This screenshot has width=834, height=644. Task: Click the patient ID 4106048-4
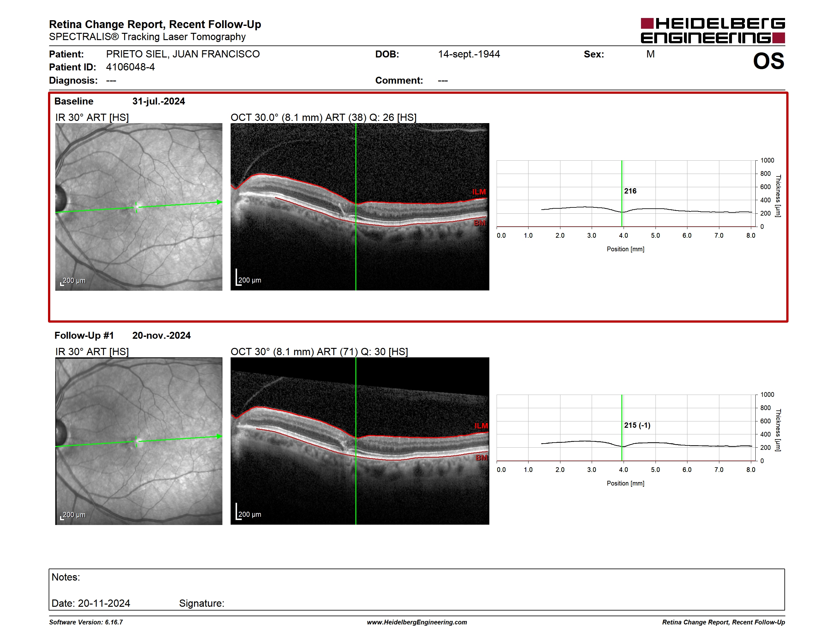130,67
